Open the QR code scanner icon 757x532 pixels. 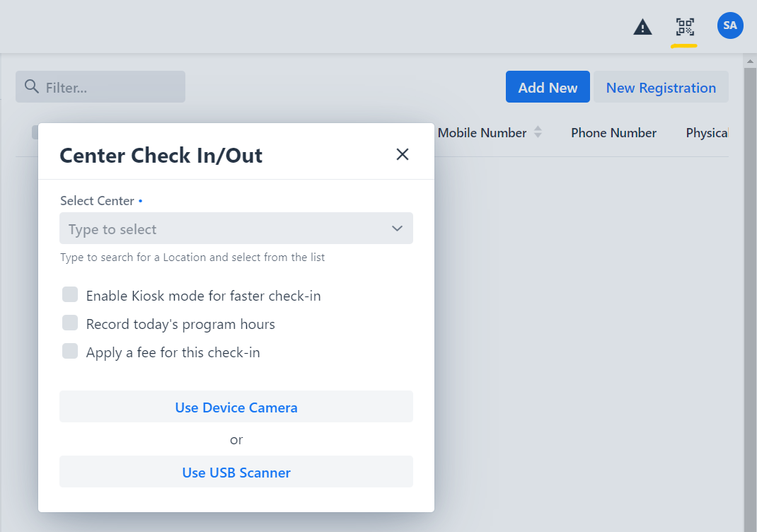coord(685,28)
